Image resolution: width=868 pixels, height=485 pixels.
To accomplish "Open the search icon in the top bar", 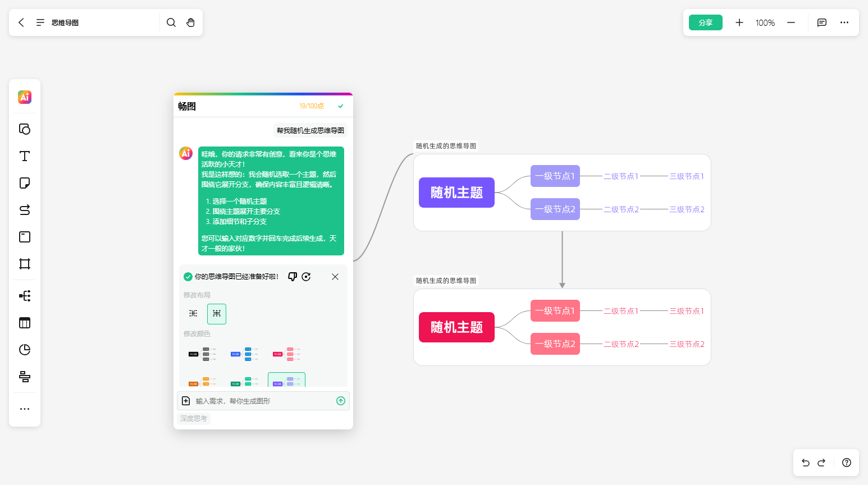I will click(x=171, y=22).
